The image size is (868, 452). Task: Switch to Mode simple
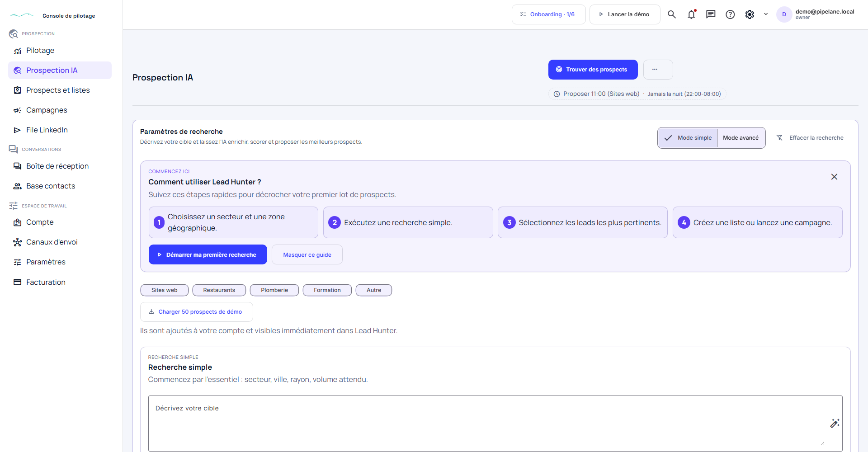(688, 138)
